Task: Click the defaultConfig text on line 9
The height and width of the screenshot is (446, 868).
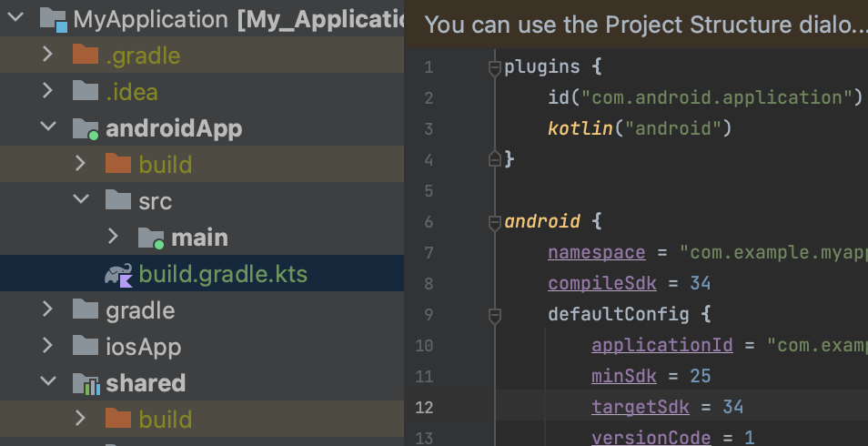Action: pos(619,314)
